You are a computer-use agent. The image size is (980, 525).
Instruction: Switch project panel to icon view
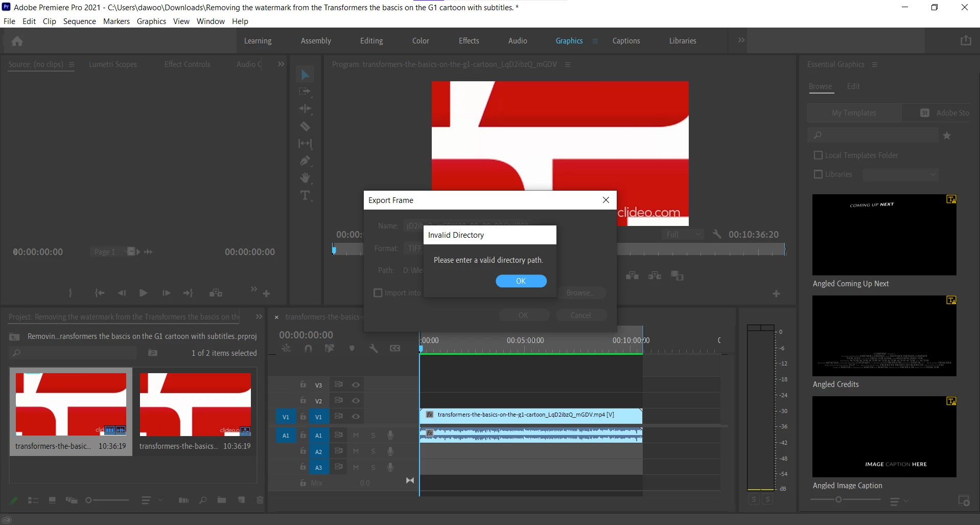click(52, 500)
